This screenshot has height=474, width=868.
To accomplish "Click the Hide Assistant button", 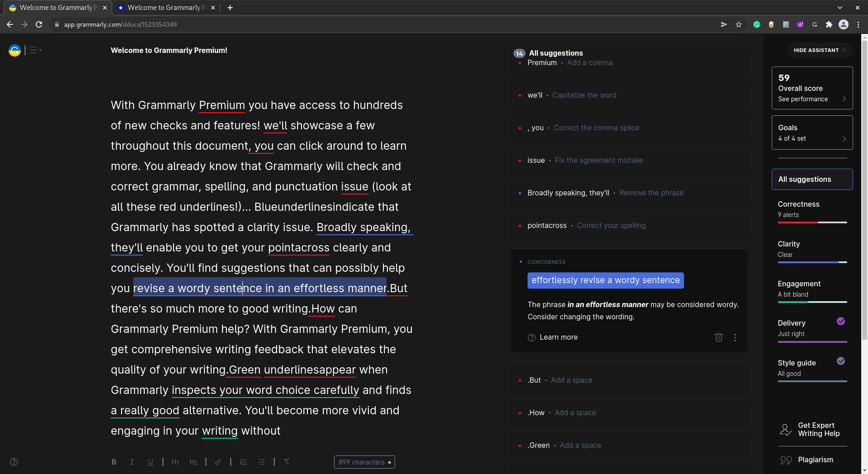I will coord(820,50).
